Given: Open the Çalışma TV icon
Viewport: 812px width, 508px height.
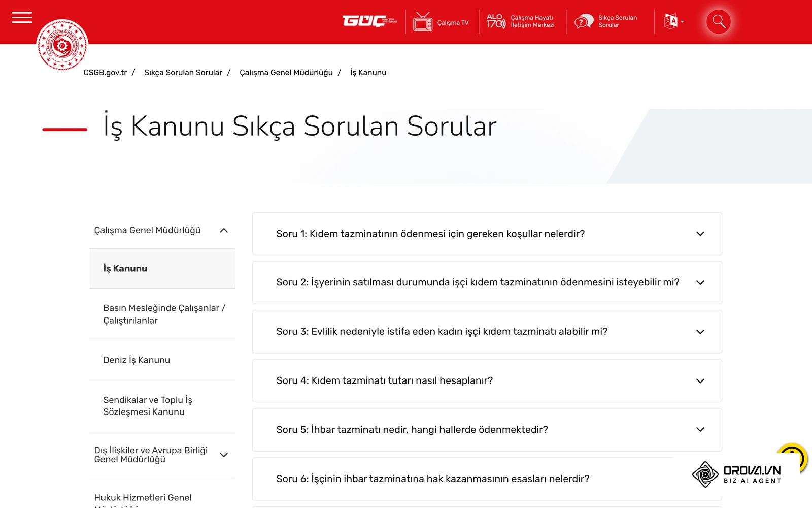Looking at the screenshot, I should [423, 22].
